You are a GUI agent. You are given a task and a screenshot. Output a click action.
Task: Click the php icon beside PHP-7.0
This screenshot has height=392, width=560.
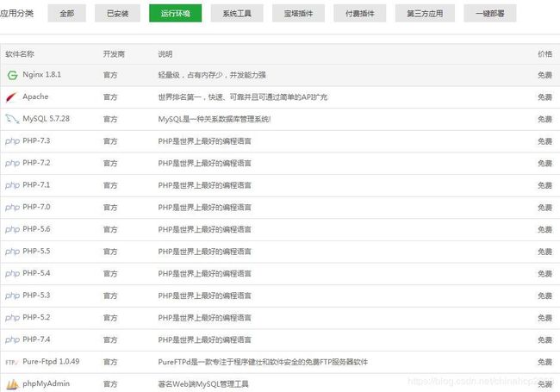[x=13, y=208]
